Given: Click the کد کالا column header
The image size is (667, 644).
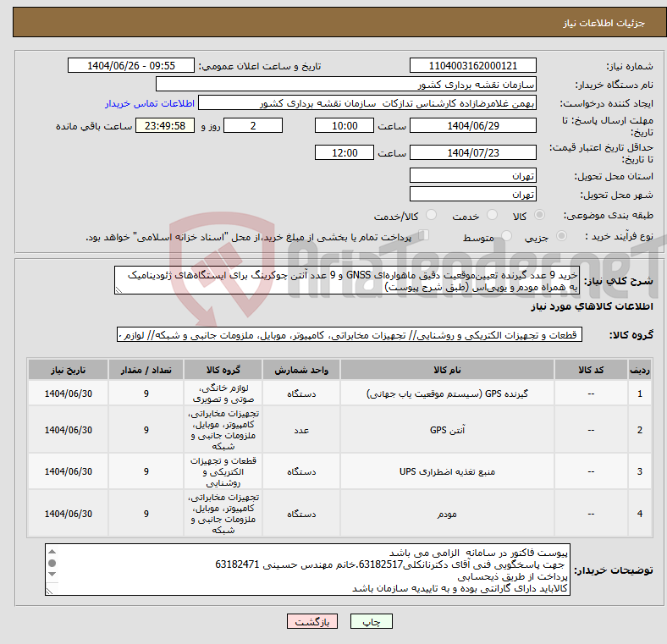Looking at the screenshot, I should [591, 370].
